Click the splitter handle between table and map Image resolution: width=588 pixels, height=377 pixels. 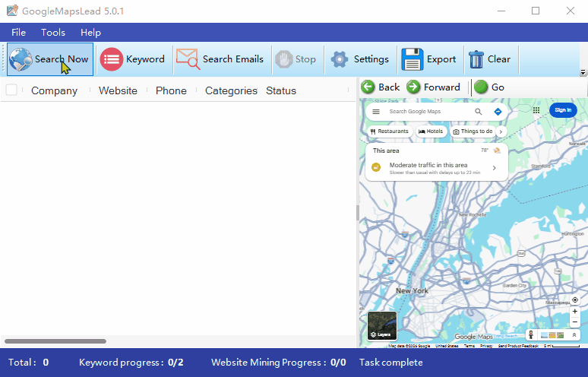click(x=357, y=213)
